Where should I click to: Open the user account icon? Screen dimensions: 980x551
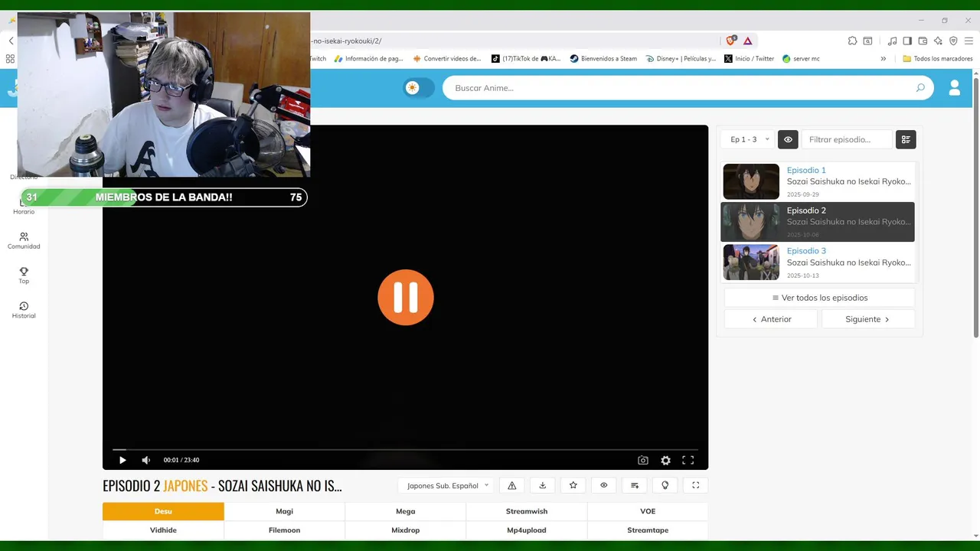(955, 88)
